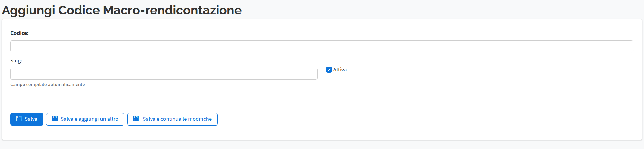Click empty card space right of save buttons
The height and width of the screenshot is (149, 644).
click(422, 119)
